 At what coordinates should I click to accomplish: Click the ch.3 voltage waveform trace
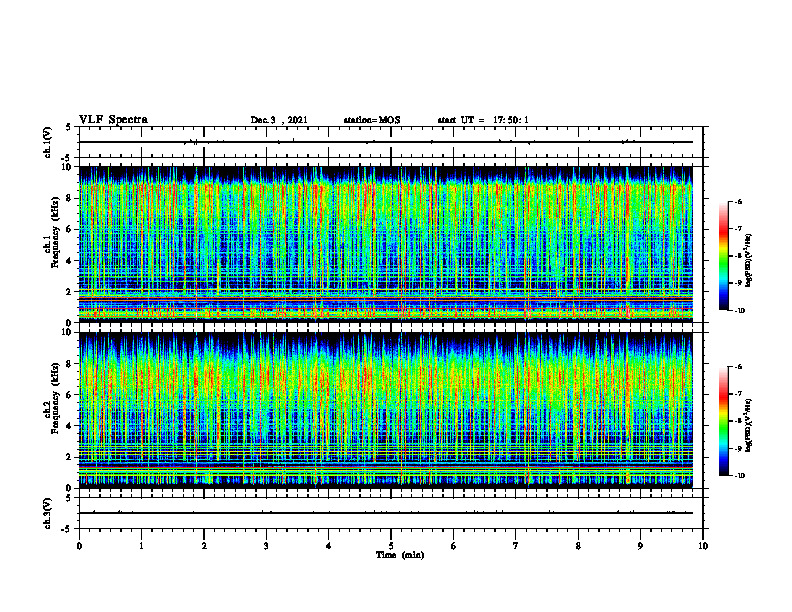coord(385,513)
